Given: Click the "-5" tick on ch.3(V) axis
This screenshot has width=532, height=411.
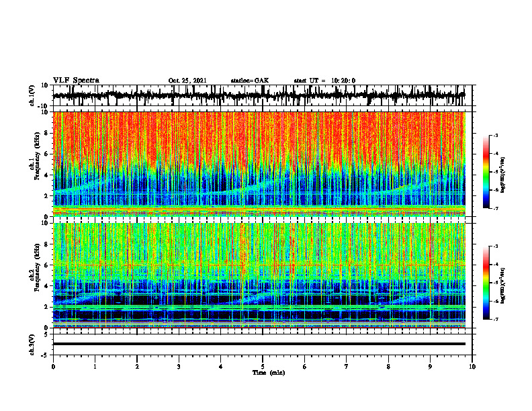Looking at the screenshot, I should click(46, 355).
